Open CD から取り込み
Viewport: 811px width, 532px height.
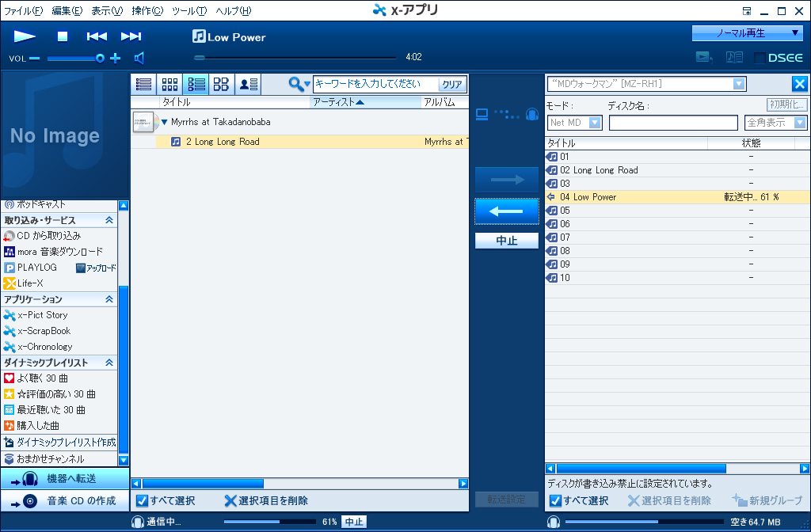(43, 236)
